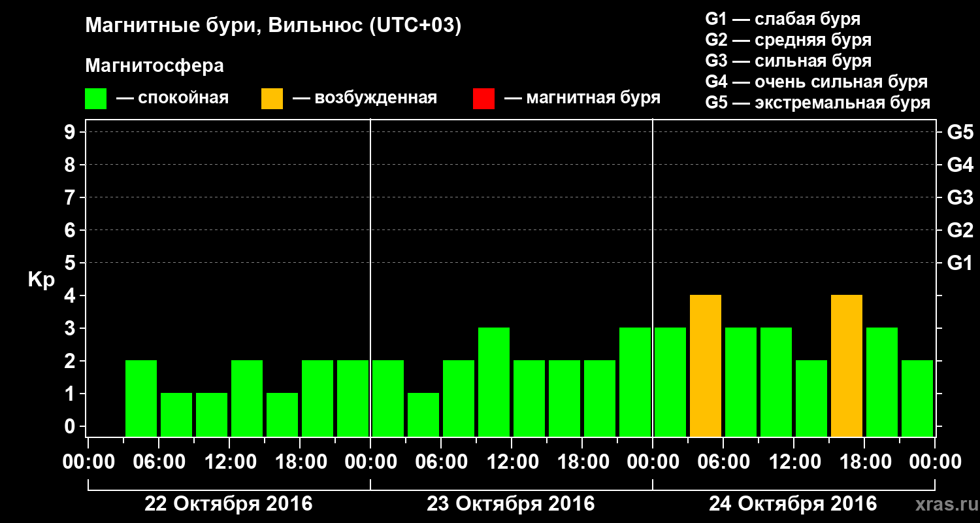This screenshot has height=523, width=980.
Task: Click the green bar for 15:00–18:00 on 22 October
Action: click(282, 415)
